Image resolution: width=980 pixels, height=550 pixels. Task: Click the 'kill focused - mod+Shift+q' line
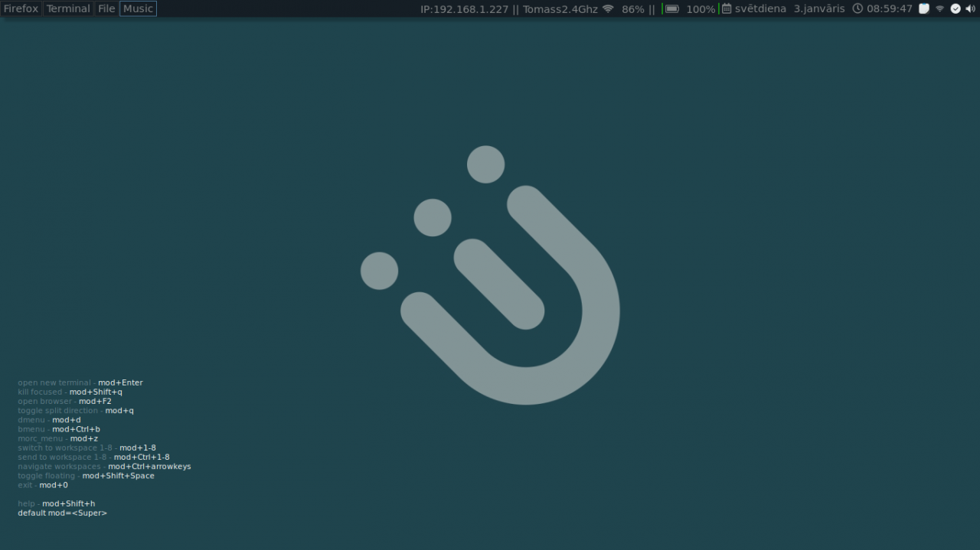70,392
